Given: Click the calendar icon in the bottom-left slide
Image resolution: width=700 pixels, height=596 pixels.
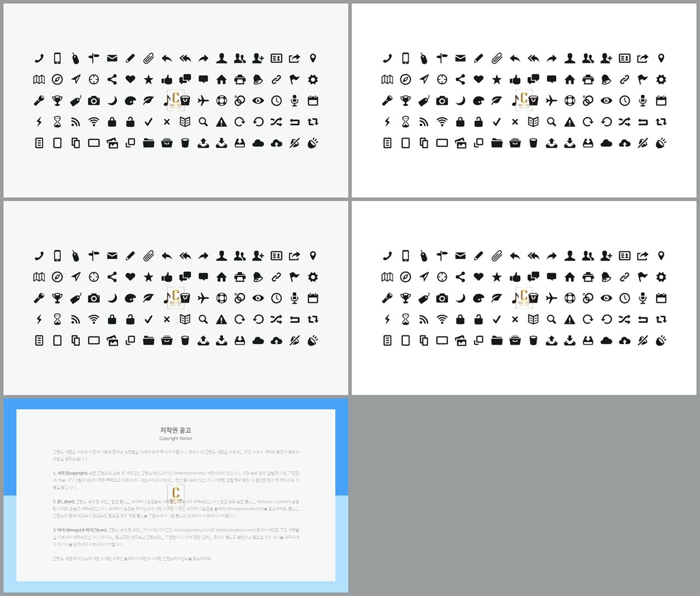Looking at the screenshot, I should (313, 298).
